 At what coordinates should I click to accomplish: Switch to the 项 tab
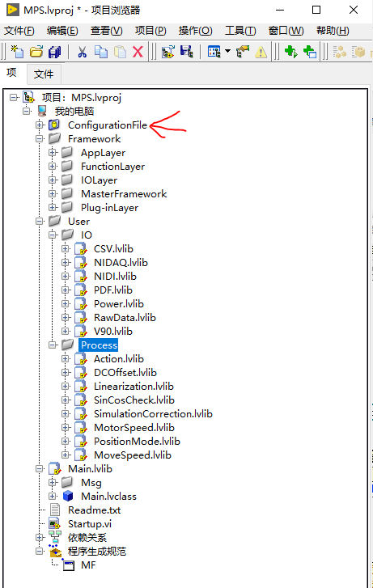(x=12, y=72)
